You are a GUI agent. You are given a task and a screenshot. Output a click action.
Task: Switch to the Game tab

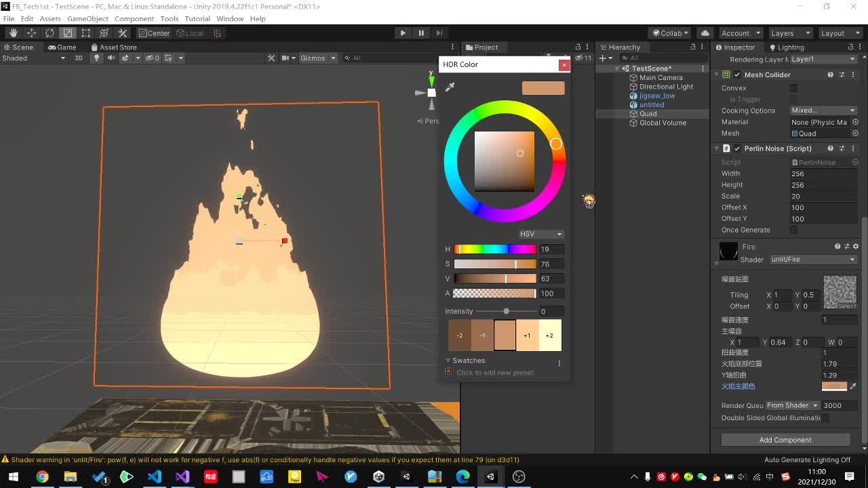pos(62,47)
